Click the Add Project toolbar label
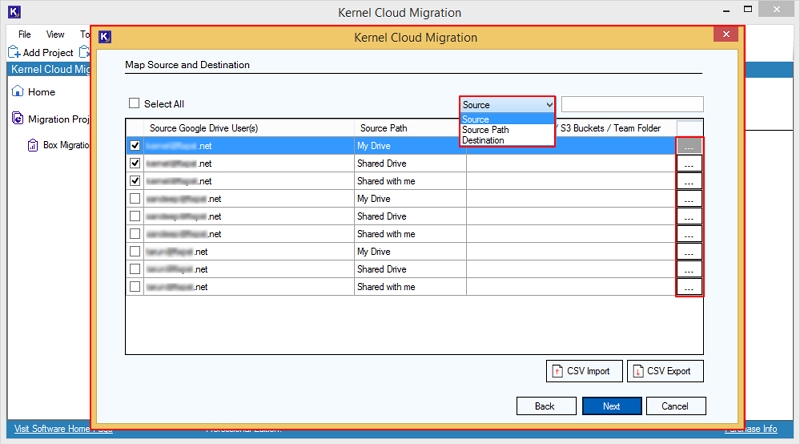Viewport: 800px width, 444px height. point(48,52)
